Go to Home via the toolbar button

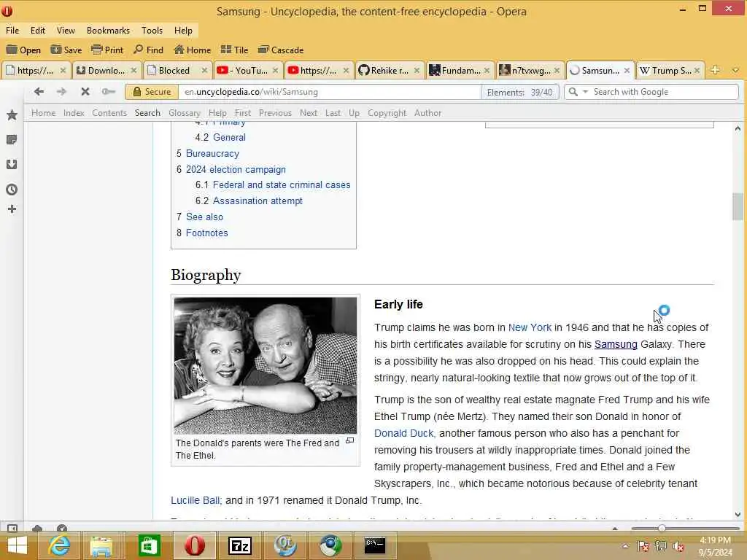192,50
